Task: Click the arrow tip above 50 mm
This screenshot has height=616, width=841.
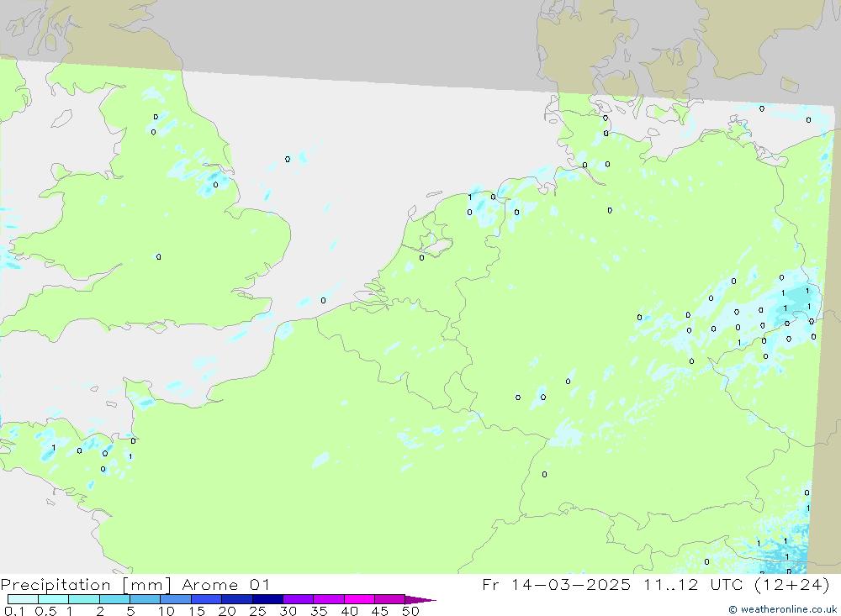Action: click(x=420, y=599)
